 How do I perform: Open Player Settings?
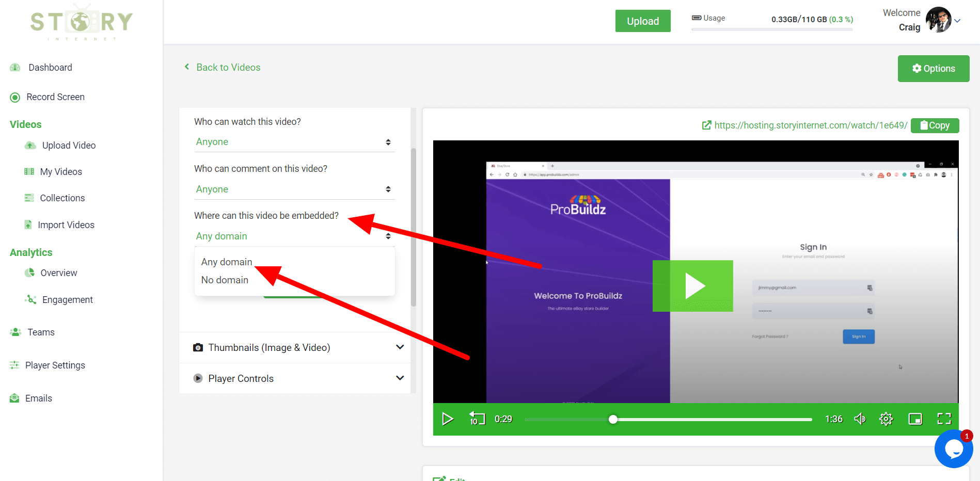(55, 365)
